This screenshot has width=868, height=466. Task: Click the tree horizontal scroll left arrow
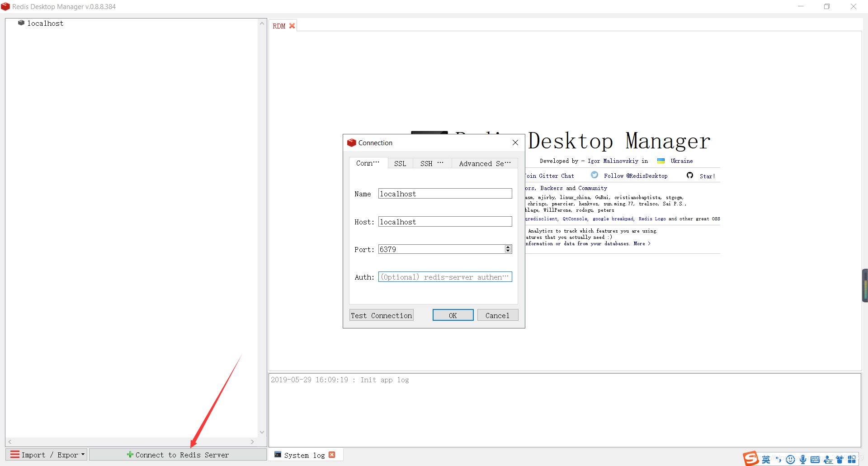coord(10,442)
